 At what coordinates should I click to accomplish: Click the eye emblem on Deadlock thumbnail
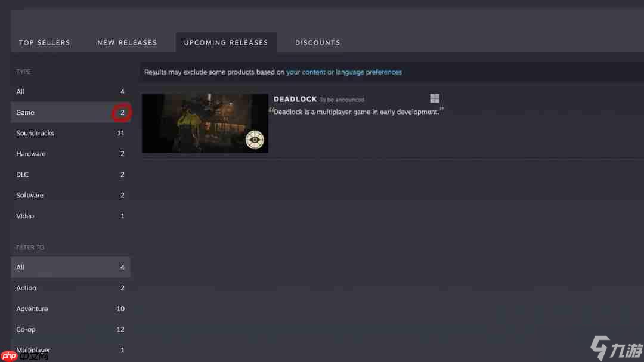[x=255, y=140]
